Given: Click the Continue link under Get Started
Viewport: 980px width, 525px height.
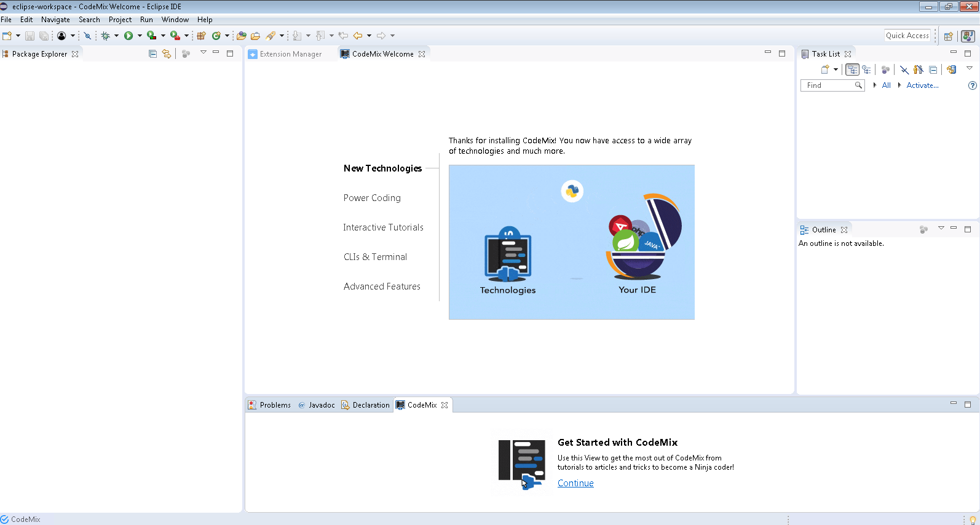Looking at the screenshot, I should pos(575,483).
